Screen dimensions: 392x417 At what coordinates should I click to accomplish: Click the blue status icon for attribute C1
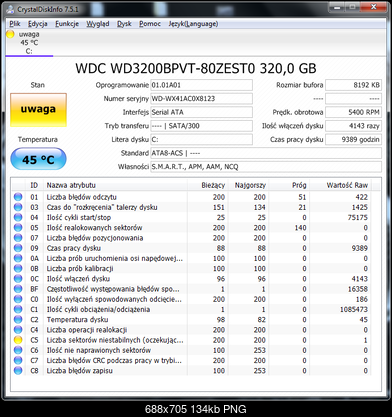(x=18, y=309)
